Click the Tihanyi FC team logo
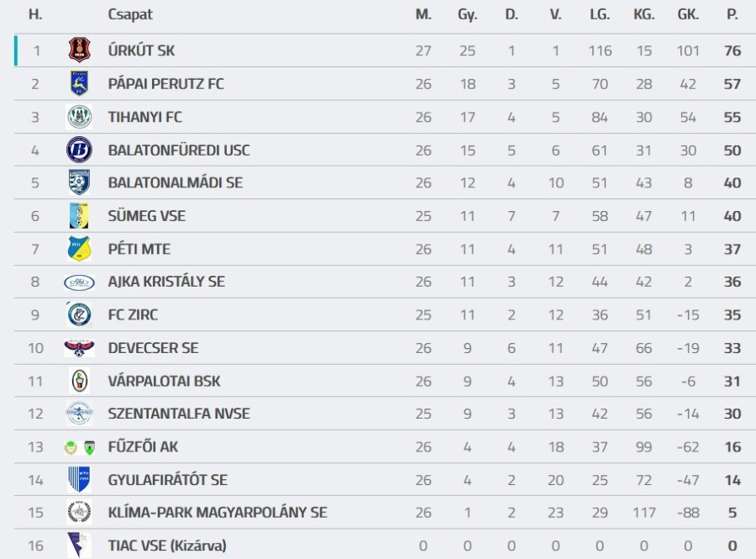Image resolution: width=756 pixels, height=559 pixels. 79,117
